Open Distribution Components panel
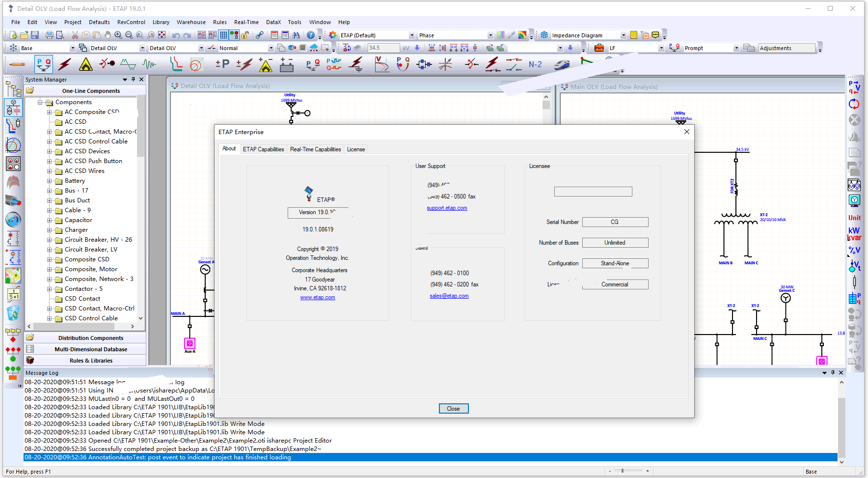 pos(85,338)
